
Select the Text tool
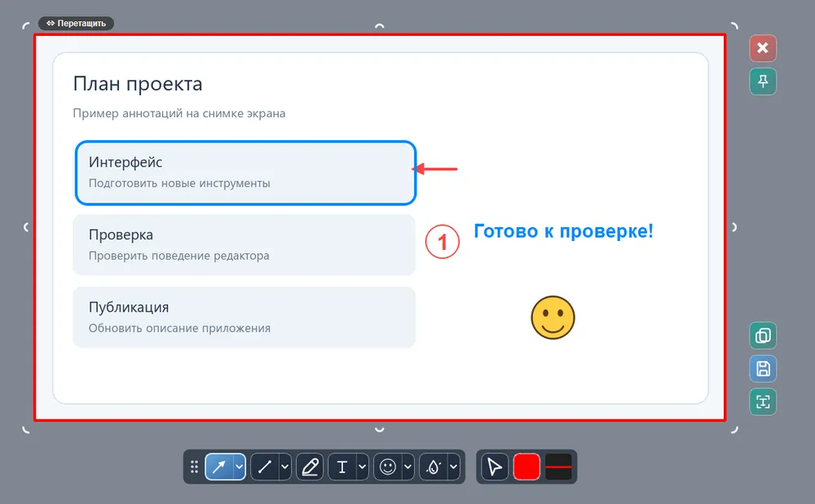342,467
